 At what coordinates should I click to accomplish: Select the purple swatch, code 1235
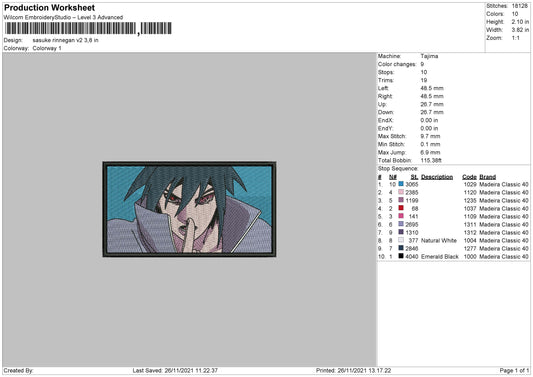point(401,200)
